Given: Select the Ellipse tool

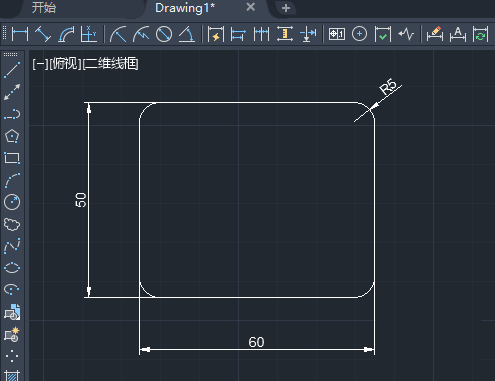Looking at the screenshot, I should (x=12, y=268).
